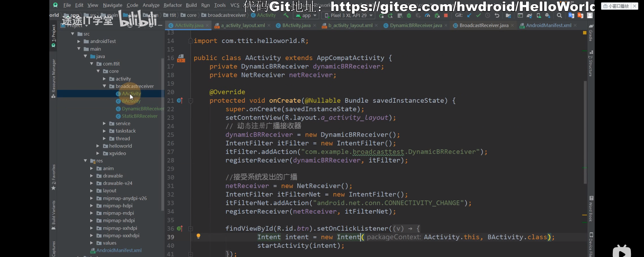The height and width of the screenshot is (257, 644).
Task: Open the Captures tool window
Action: 53,248
